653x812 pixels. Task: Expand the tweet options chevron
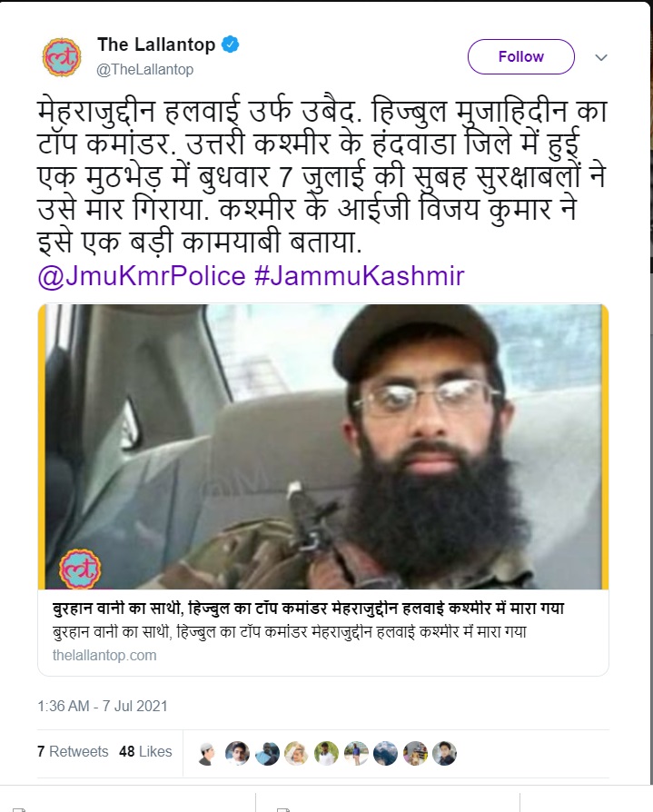point(601,57)
